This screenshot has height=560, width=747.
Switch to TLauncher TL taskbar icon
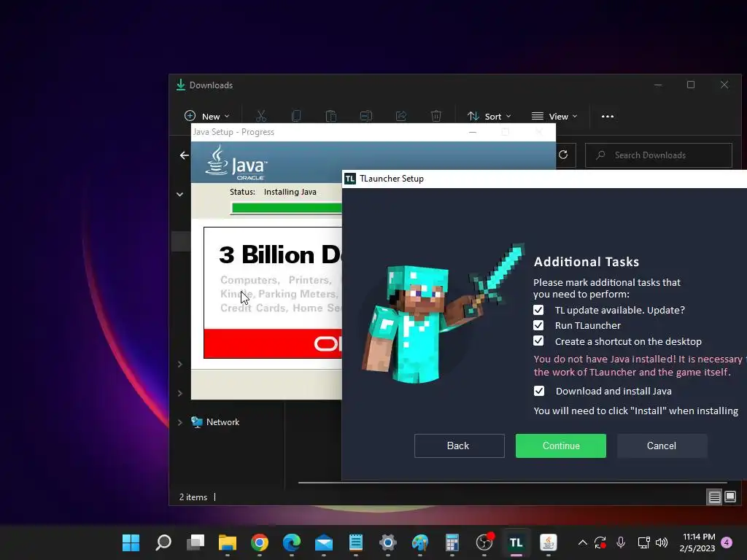coord(516,542)
